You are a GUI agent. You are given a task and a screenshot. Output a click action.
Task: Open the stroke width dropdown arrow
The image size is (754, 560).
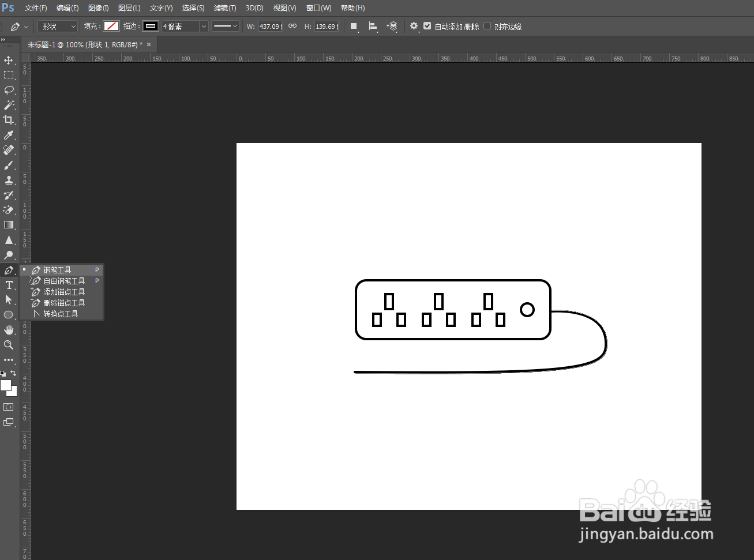(204, 27)
